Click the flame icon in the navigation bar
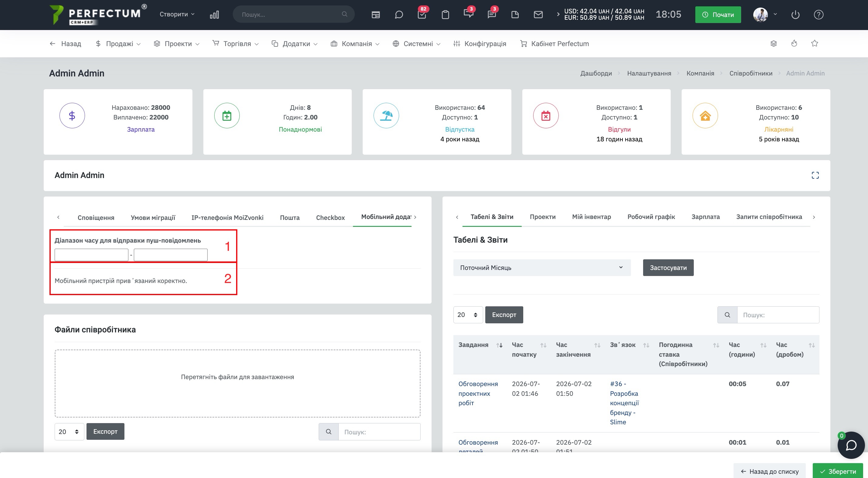868x478 pixels. (794, 43)
